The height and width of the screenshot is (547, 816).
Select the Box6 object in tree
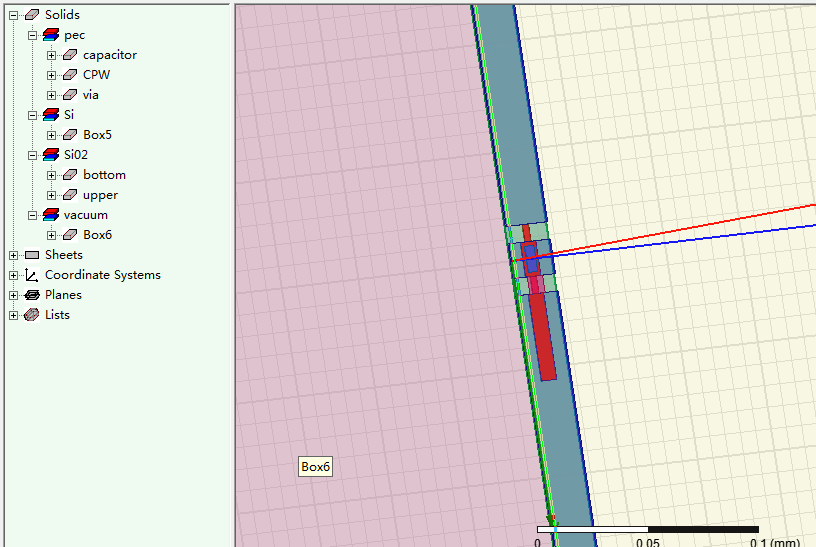tap(97, 235)
